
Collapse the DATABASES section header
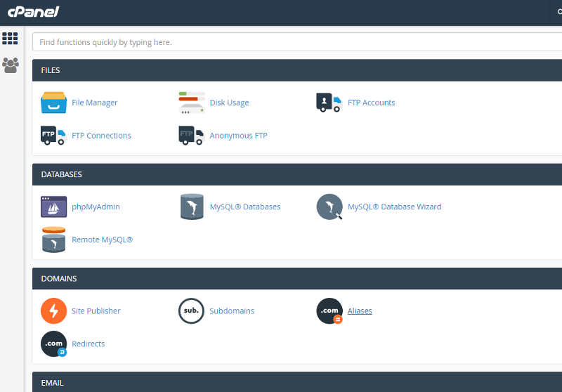pyautogui.click(x=297, y=174)
